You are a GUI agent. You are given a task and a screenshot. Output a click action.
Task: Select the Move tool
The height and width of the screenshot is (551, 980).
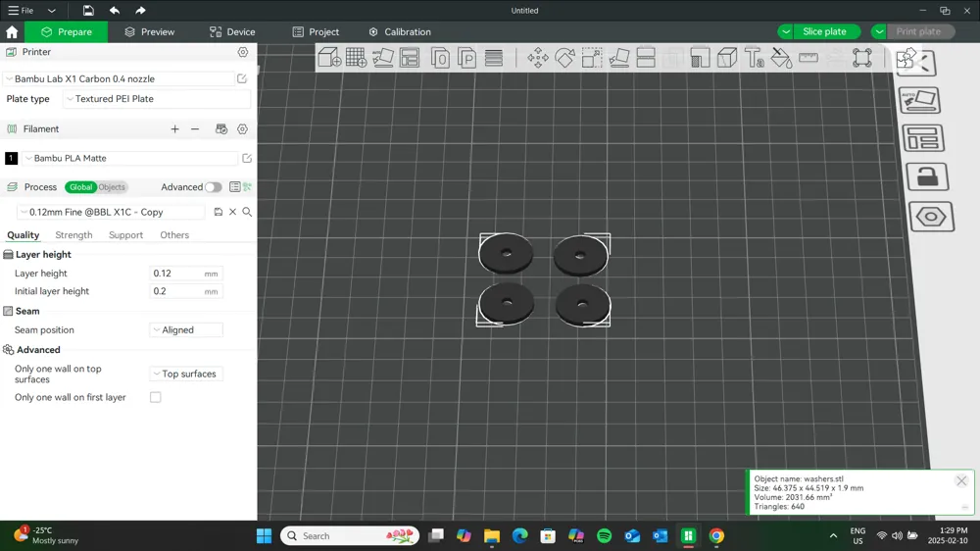(537, 58)
